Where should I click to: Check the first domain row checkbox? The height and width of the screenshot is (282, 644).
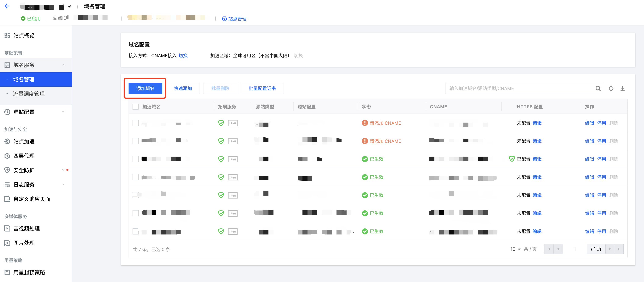135,123
